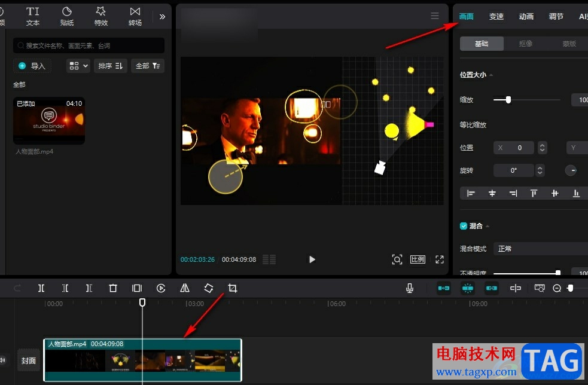Click the split clip tool

point(41,288)
